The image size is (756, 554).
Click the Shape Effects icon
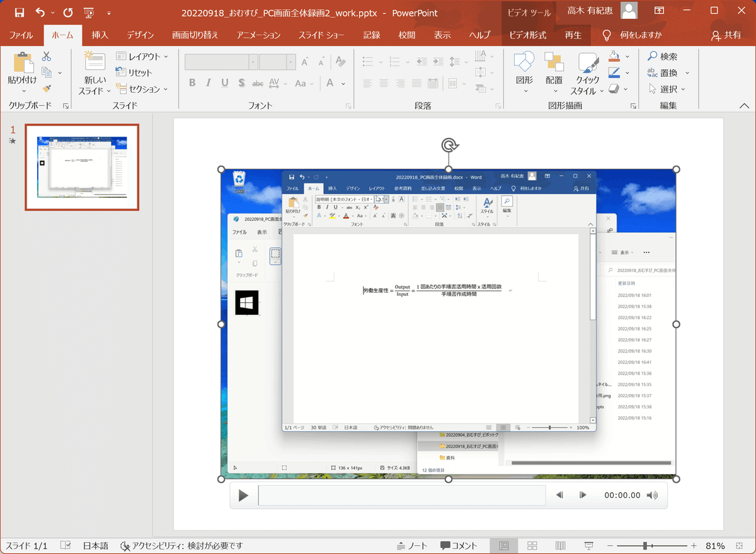tap(614, 89)
